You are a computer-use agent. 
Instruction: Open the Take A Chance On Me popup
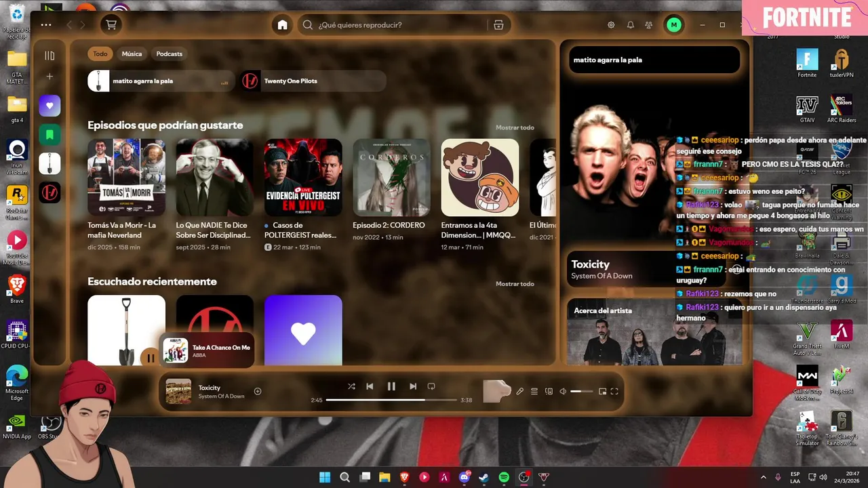click(207, 350)
